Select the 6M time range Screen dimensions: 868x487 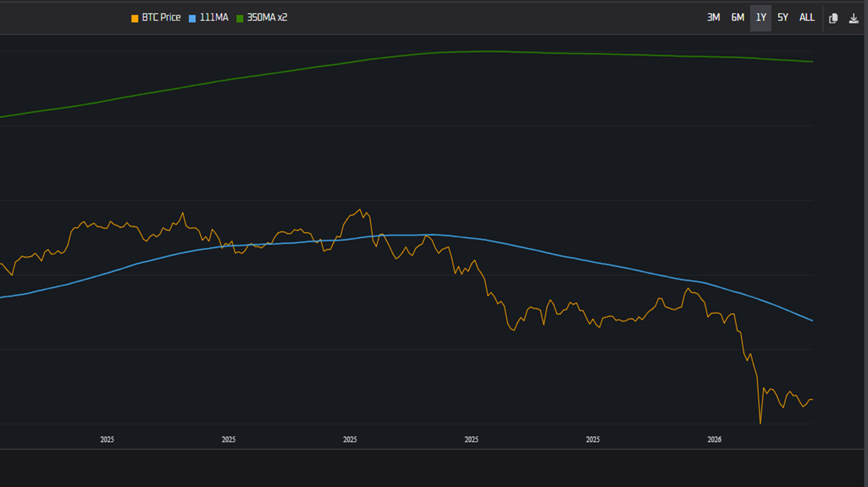click(x=738, y=18)
